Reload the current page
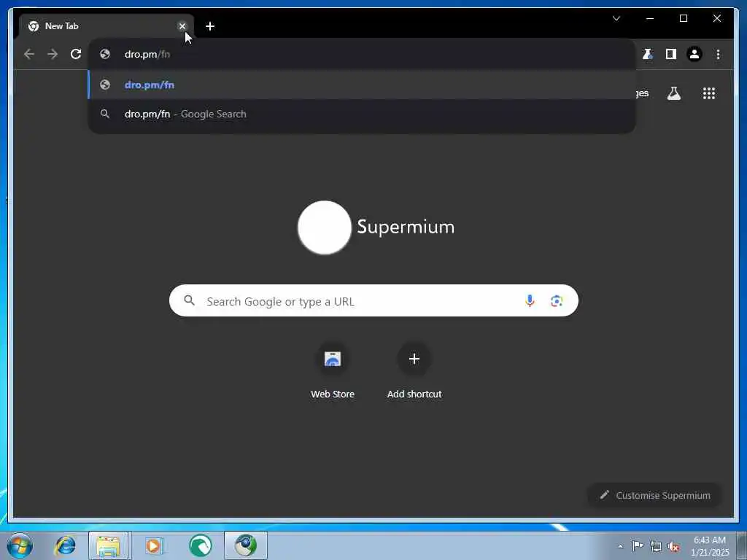 point(76,54)
